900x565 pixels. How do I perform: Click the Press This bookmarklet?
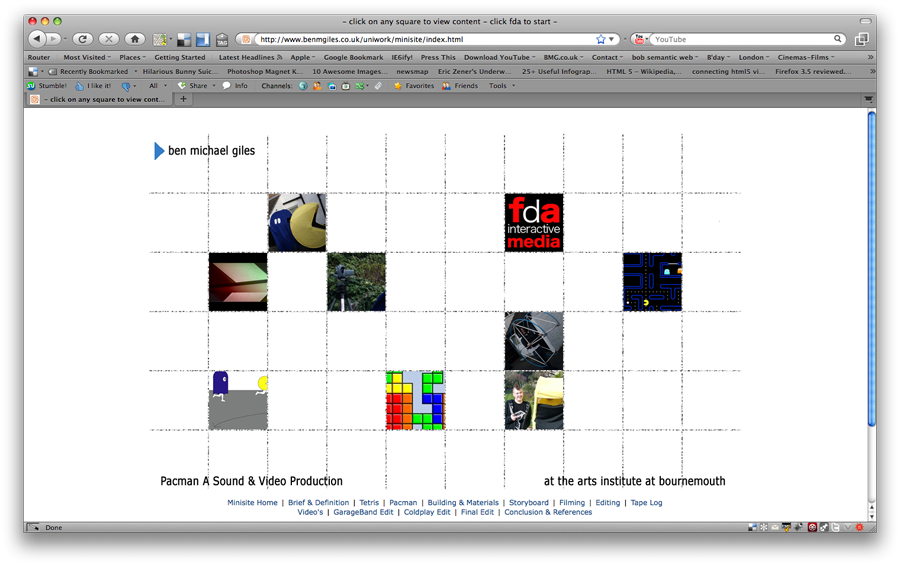point(438,57)
